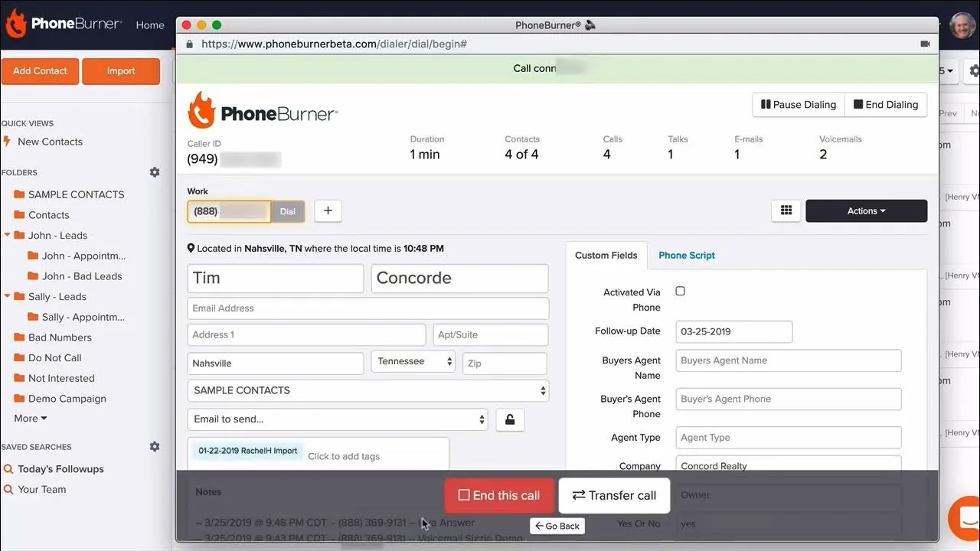Viewport: 980px width, 551px height.
Task: Click to add tags area
Action: point(344,456)
